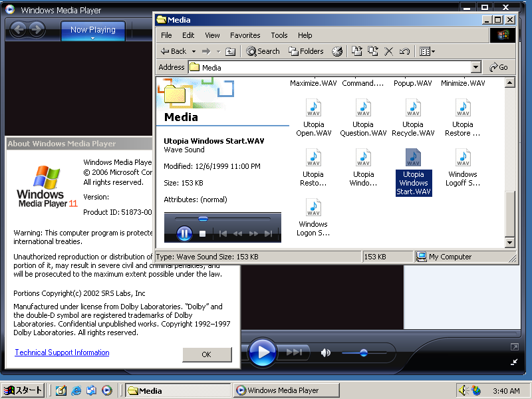The width and height of the screenshot is (532, 399).
Task: Open the View menu
Action: click(x=212, y=35)
